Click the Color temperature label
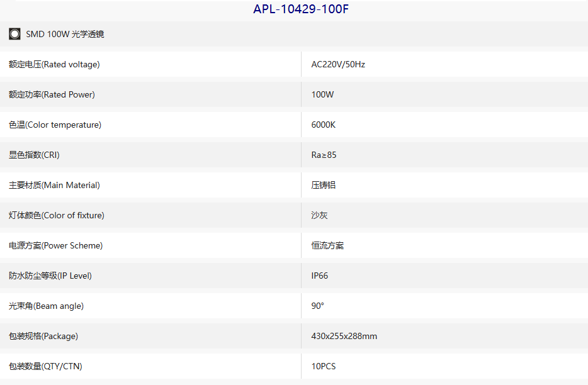The image size is (588, 385). coord(55,125)
